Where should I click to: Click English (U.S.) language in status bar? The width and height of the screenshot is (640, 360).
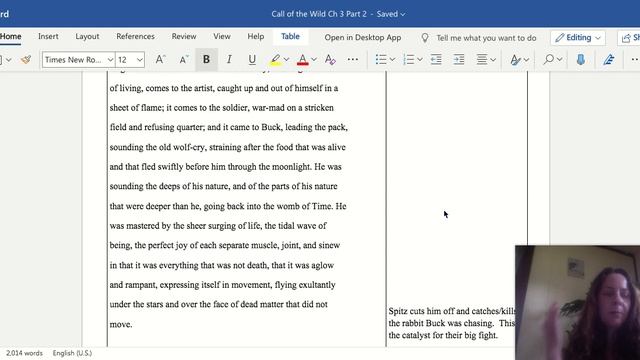coord(72,353)
